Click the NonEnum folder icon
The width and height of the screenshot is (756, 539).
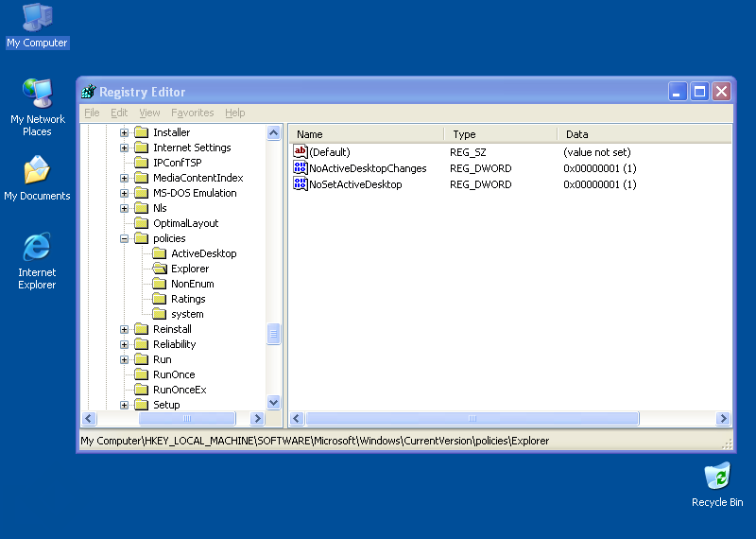tap(159, 284)
